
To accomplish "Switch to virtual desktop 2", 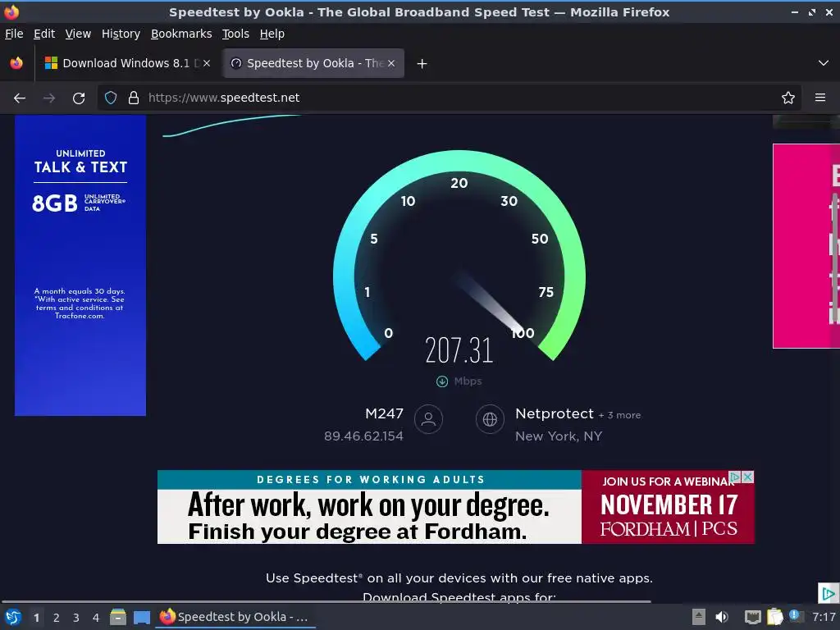I will 57,618.
